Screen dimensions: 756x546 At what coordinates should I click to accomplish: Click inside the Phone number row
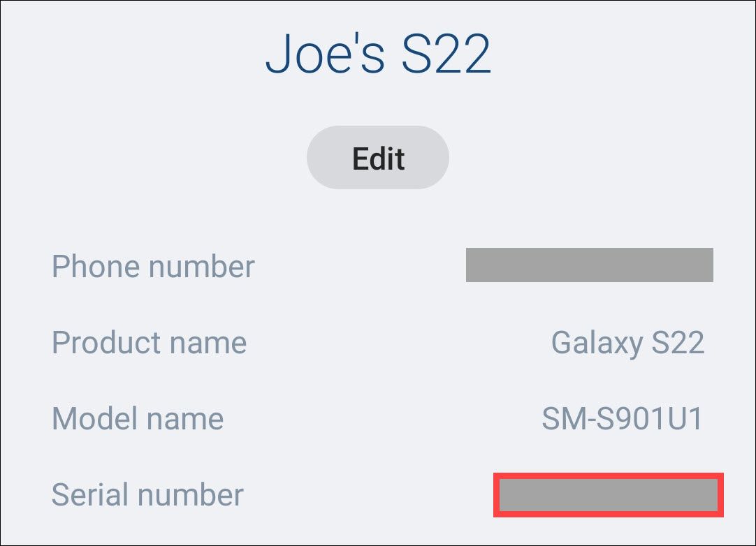point(377,266)
